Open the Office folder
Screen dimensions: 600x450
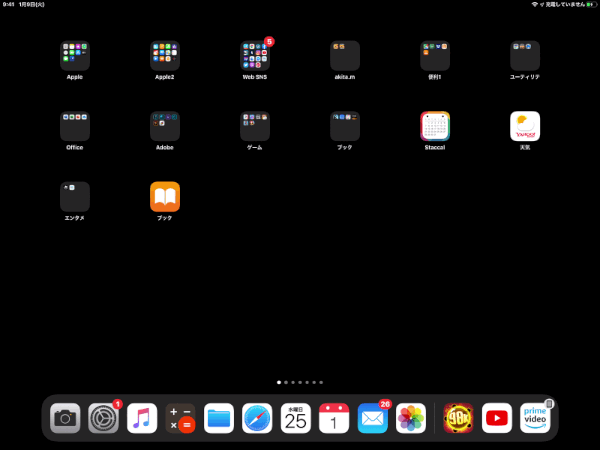pos(75,126)
